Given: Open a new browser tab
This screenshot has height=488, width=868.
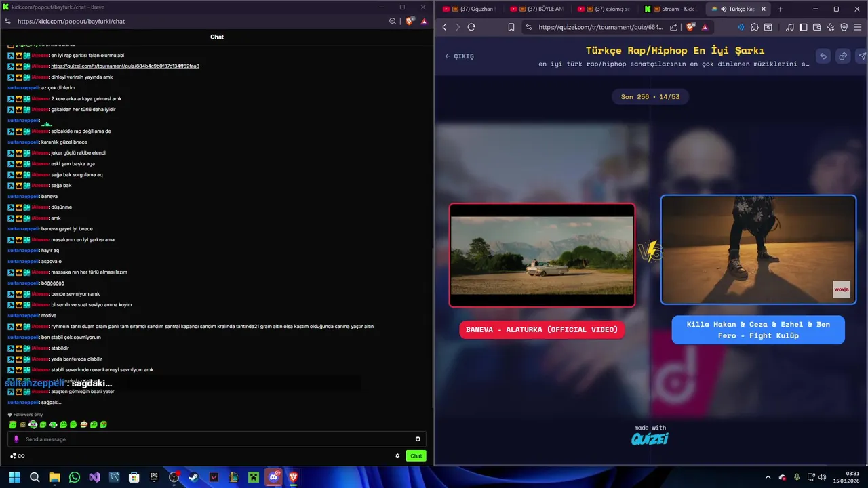Looking at the screenshot, I should tap(781, 9).
